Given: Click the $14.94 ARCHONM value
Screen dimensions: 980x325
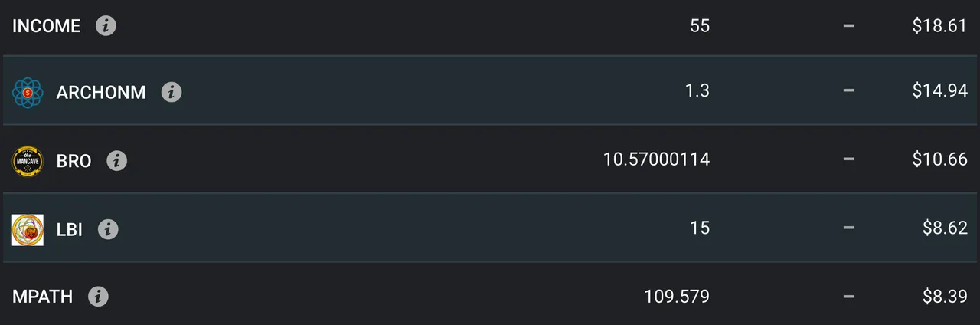Looking at the screenshot, I should [x=939, y=91].
